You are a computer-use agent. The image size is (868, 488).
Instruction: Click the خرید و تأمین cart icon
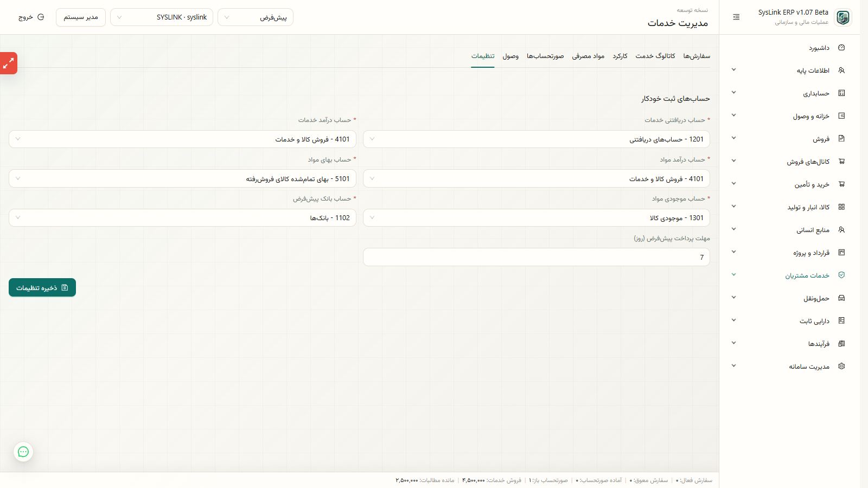[841, 184]
